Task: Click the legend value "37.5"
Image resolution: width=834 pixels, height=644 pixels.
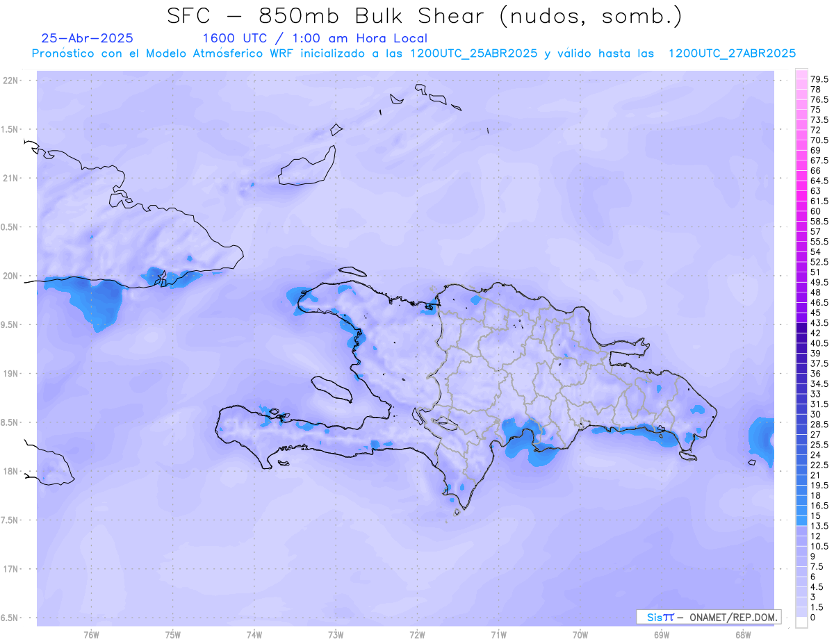Action: coord(819,363)
